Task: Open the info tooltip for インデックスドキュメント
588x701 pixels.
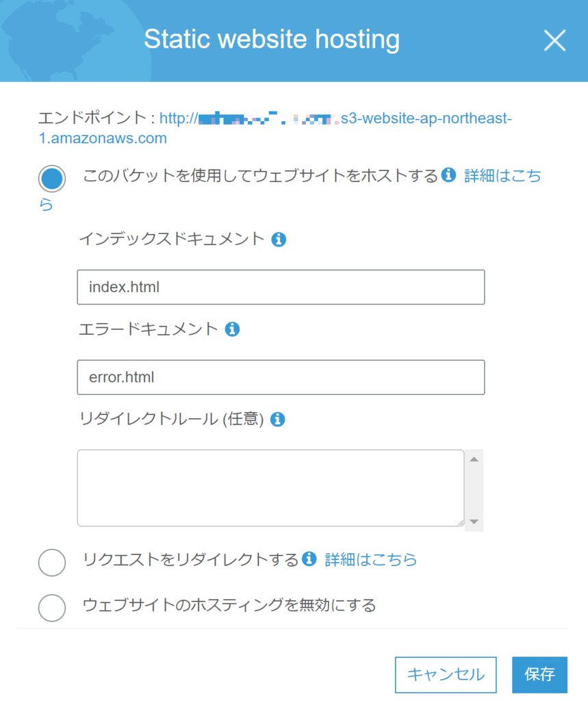Action: (x=279, y=239)
